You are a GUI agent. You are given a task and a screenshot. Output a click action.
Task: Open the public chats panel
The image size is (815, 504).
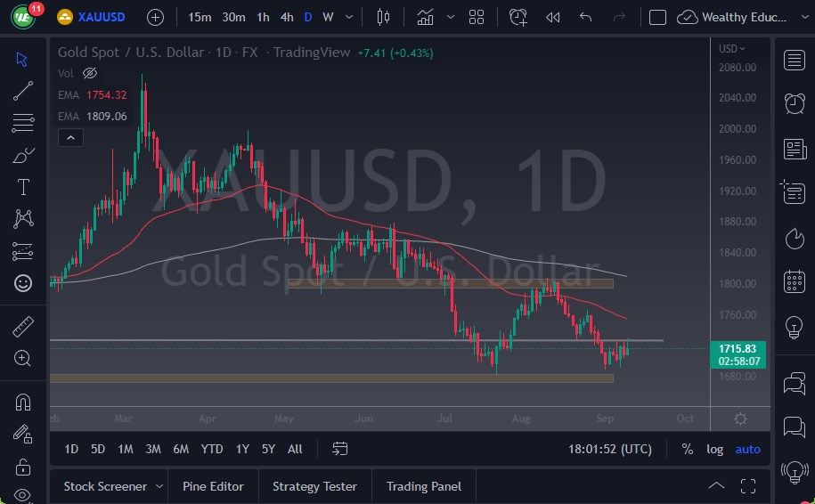(795, 384)
